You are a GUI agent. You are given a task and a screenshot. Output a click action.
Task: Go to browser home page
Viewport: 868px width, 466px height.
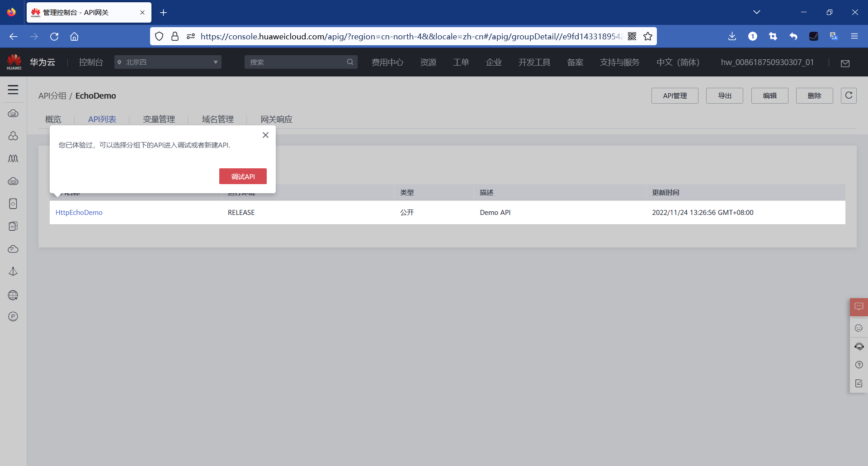[74, 36]
